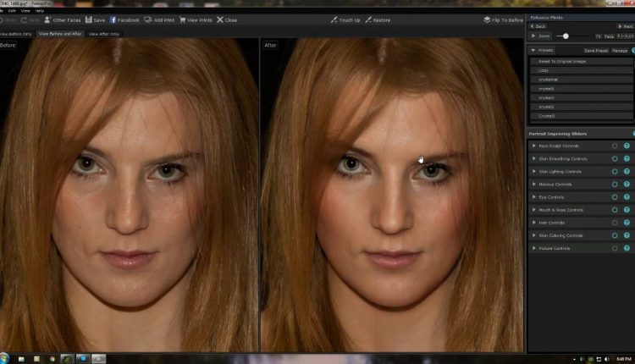Open help for Face Sculpt Controls
The width and height of the screenshot is (635, 364).
(627, 146)
